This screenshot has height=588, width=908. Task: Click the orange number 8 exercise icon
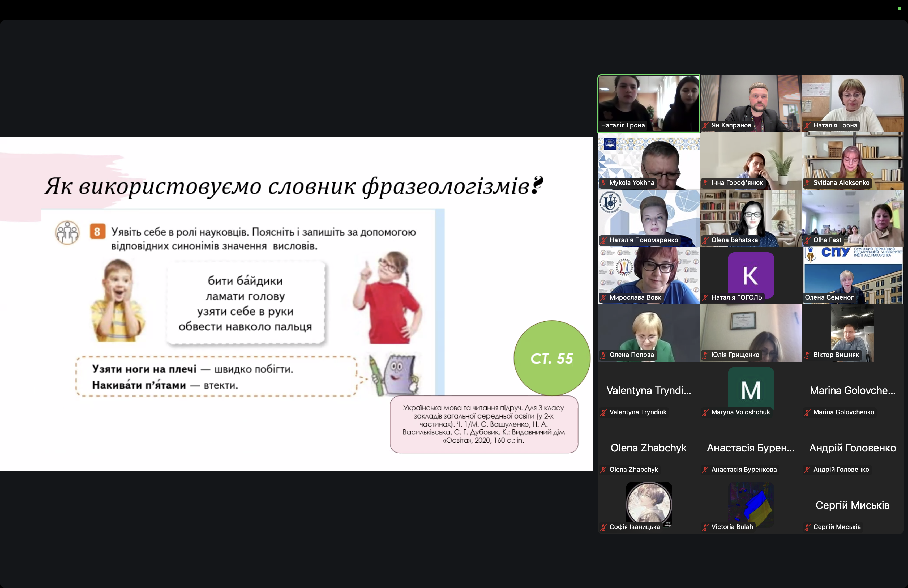97,232
